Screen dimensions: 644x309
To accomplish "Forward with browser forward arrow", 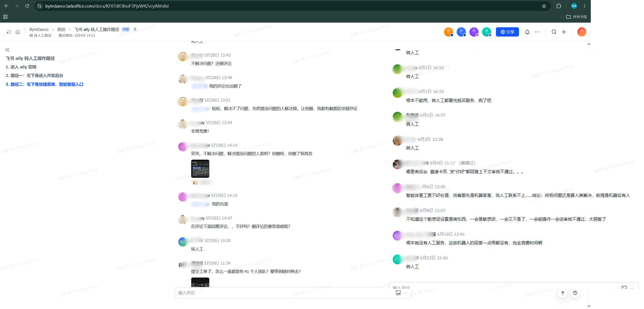I will pyautogui.click(x=17, y=6).
